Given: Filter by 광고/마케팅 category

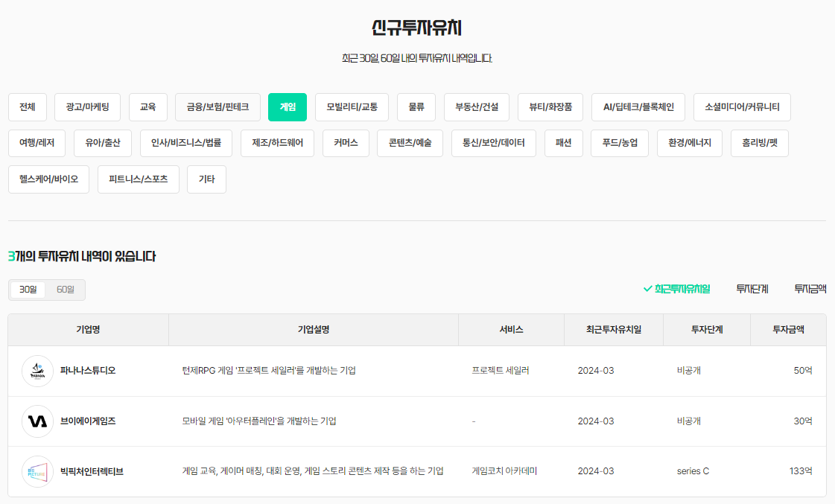Looking at the screenshot, I should pyautogui.click(x=87, y=107).
